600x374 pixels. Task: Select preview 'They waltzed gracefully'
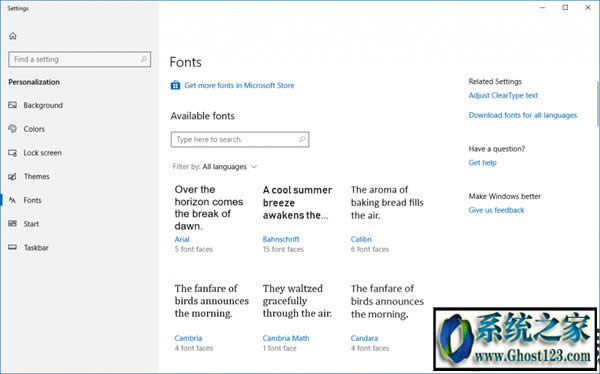click(x=297, y=301)
